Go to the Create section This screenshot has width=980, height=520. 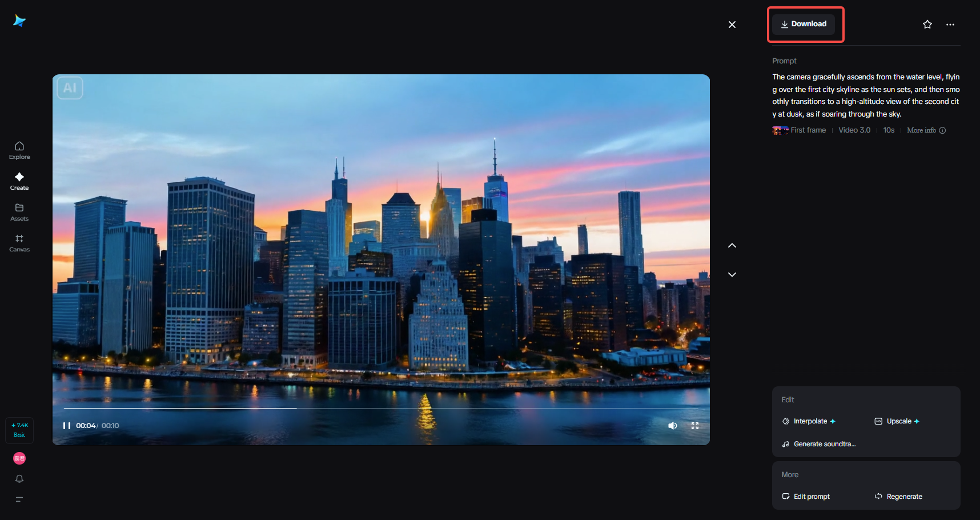click(x=19, y=181)
